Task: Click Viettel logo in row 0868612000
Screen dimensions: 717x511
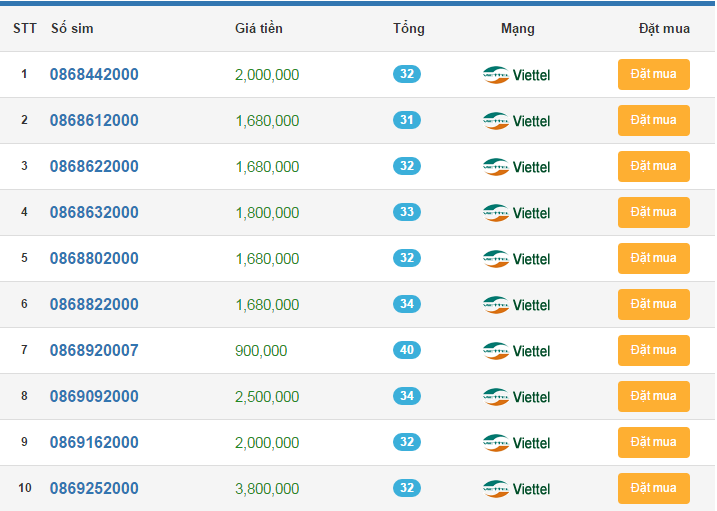Action: click(516, 121)
